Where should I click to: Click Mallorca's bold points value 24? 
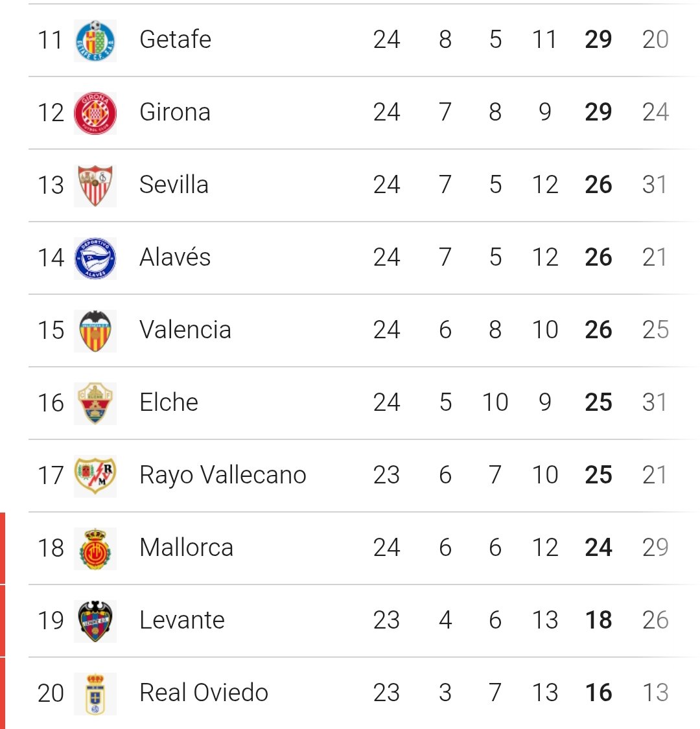tap(598, 548)
